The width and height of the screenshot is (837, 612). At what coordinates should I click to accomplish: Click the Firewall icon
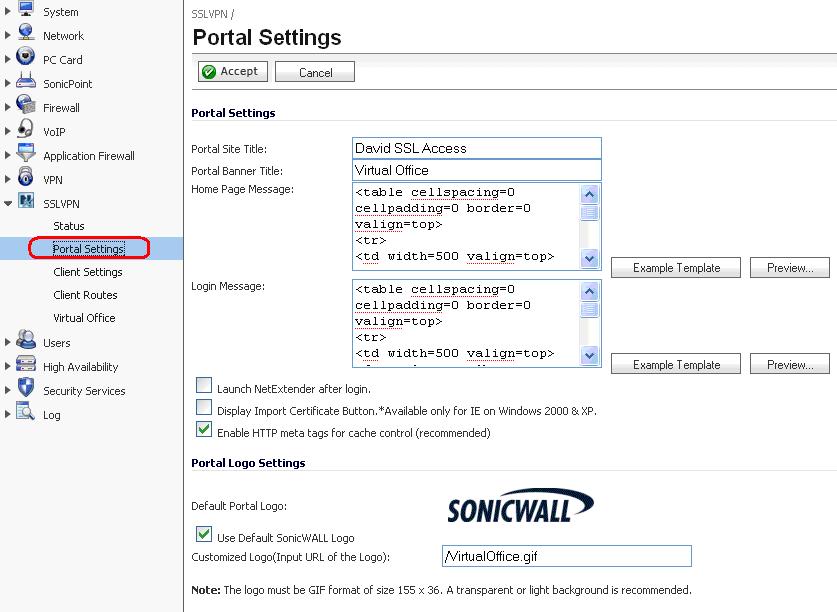(x=26, y=104)
